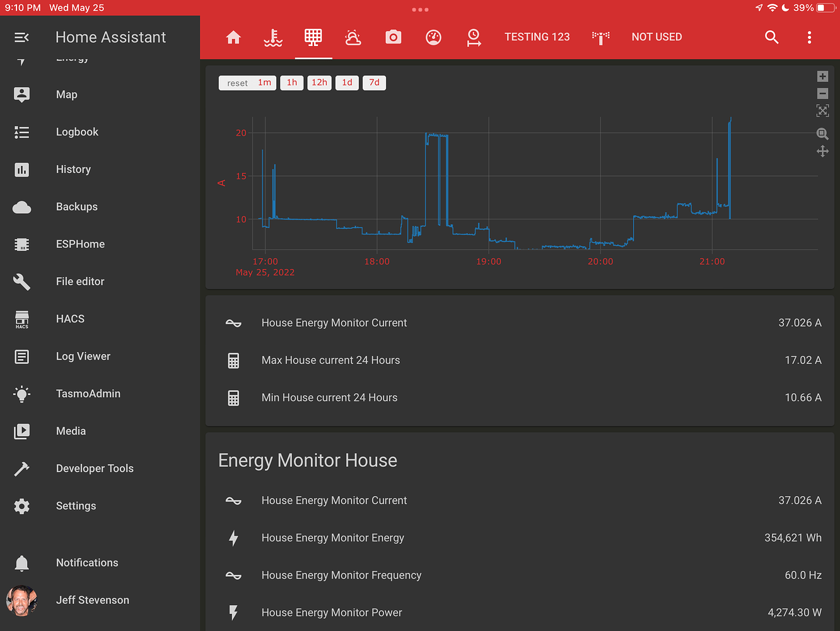This screenshot has width=840, height=631.
Task: Select the solar panel dashboard tab
Action: tap(313, 37)
